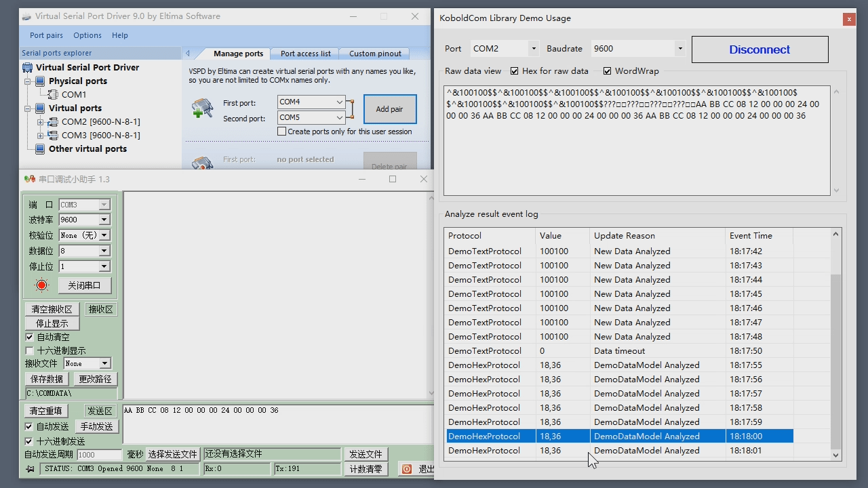This screenshot has width=868, height=488.
Task: Open the First port COM4 dropdown
Action: tap(339, 102)
